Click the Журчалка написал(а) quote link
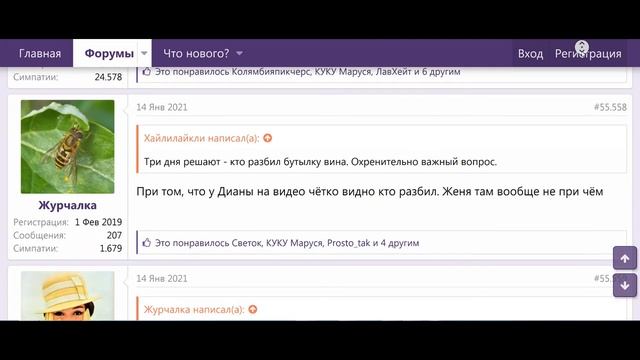640x360 pixels. (x=194, y=309)
